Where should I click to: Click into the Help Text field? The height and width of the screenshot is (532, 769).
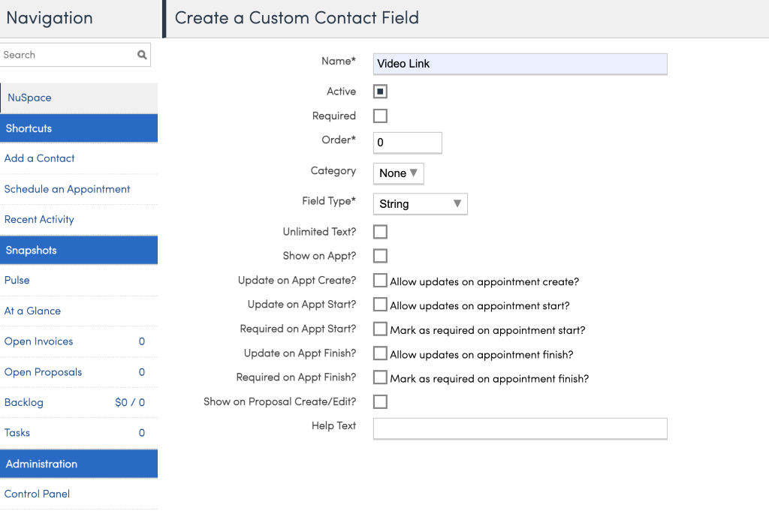pos(520,428)
